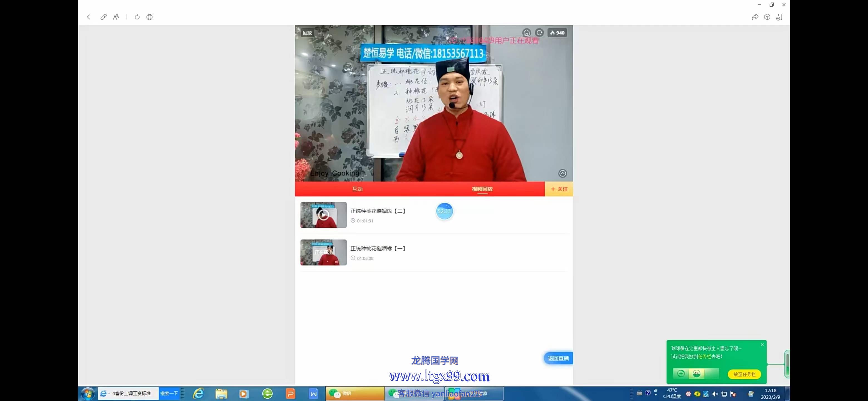Open File Explorer folder icon in taskbar

221,393
